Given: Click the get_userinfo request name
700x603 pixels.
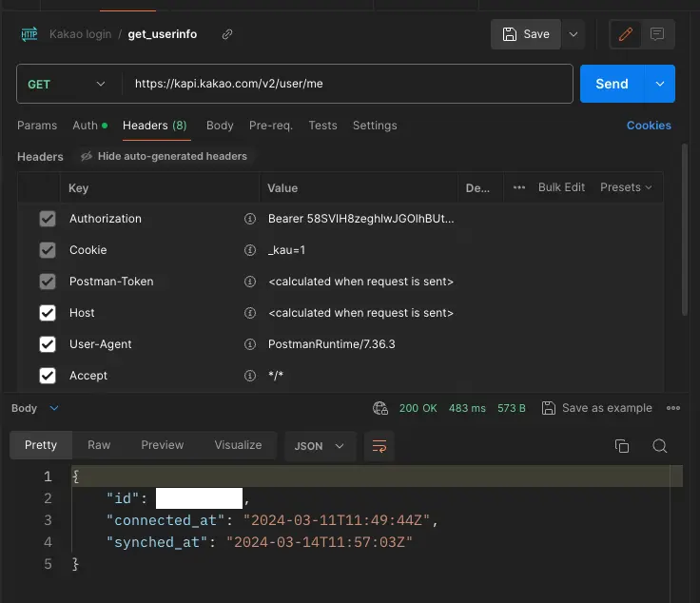Looking at the screenshot, I should point(162,34).
